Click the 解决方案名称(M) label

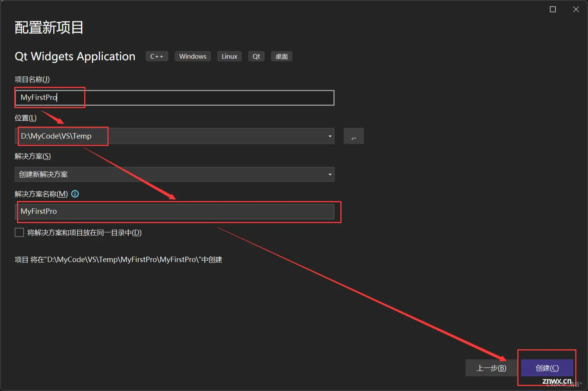pos(41,194)
